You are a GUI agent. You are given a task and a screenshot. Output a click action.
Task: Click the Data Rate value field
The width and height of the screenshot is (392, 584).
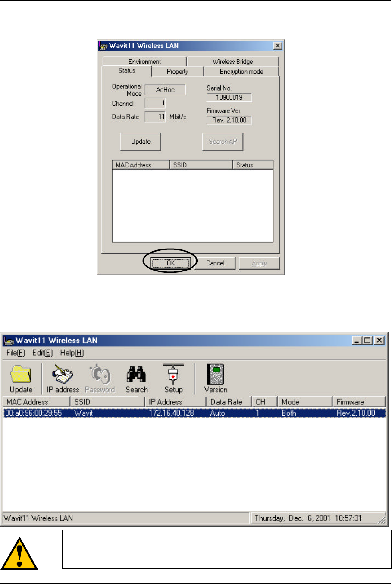point(155,117)
